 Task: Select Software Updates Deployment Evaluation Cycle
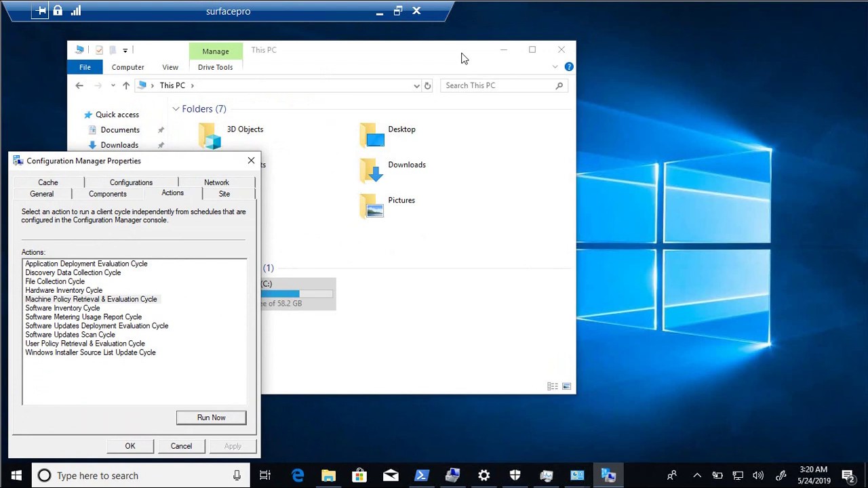96,325
